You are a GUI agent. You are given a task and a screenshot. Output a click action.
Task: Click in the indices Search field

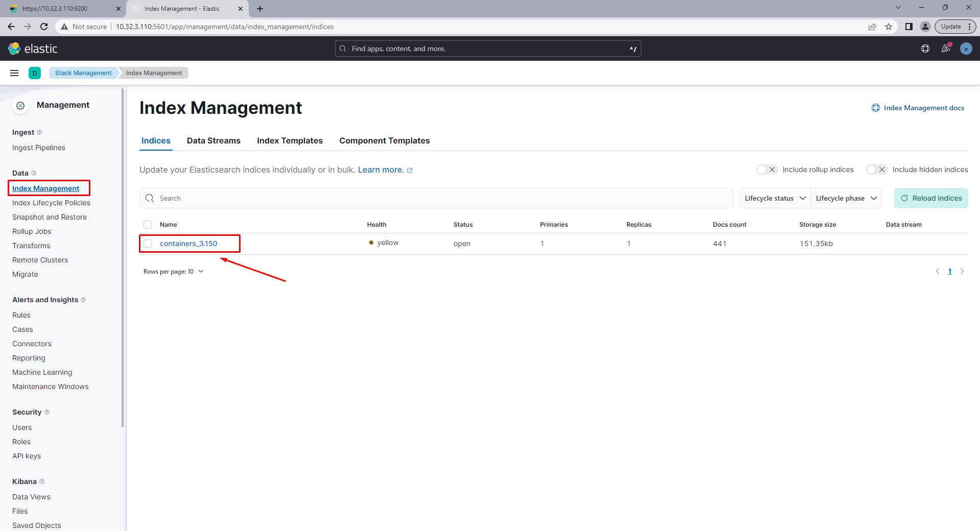point(436,198)
